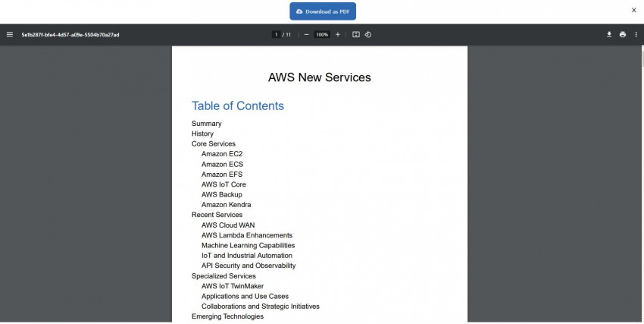This screenshot has height=324, width=644.
Task: Rotate the document counterclockwise
Action: [x=368, y=34]
